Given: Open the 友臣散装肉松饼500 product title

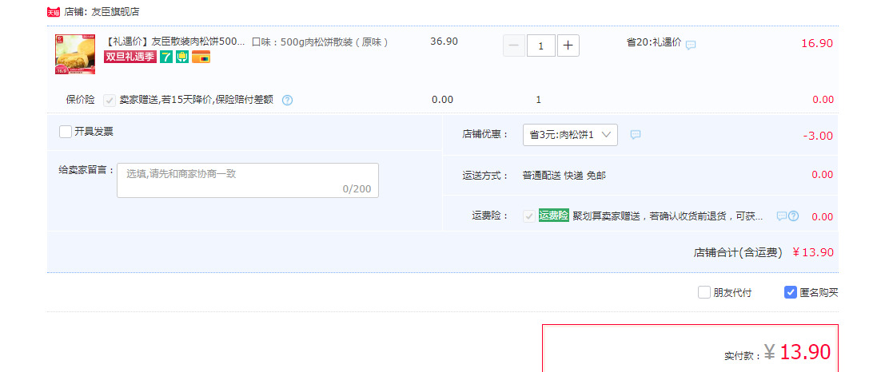Looking at the screenshot, I should pos(174,42).
